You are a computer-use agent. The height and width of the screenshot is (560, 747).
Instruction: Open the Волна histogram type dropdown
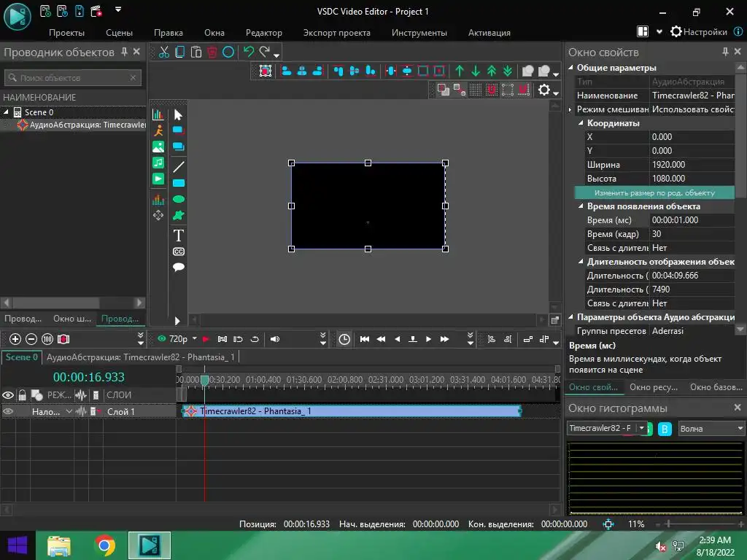(711, 429)
